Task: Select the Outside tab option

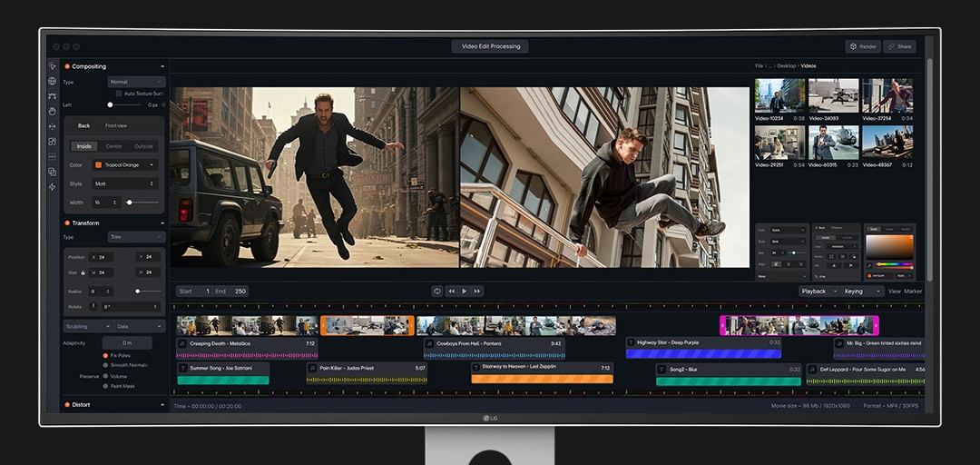Action: point(143,146)
